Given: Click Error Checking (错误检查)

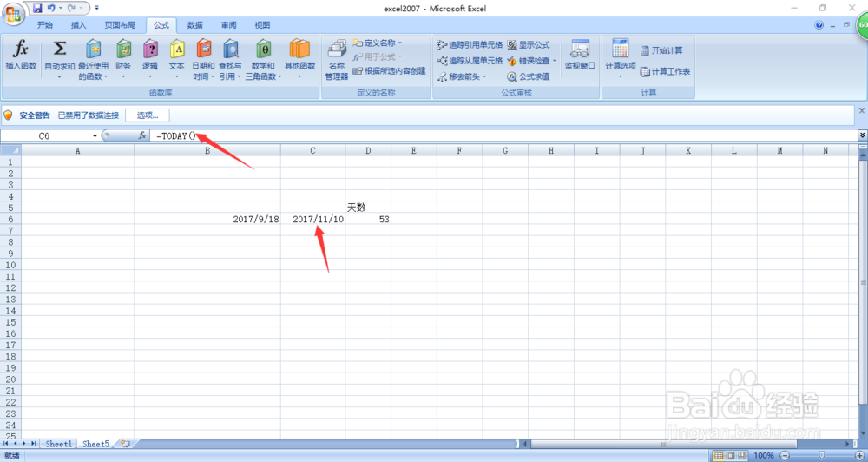Looking at the screenshot, I should [x=529, y=61].
